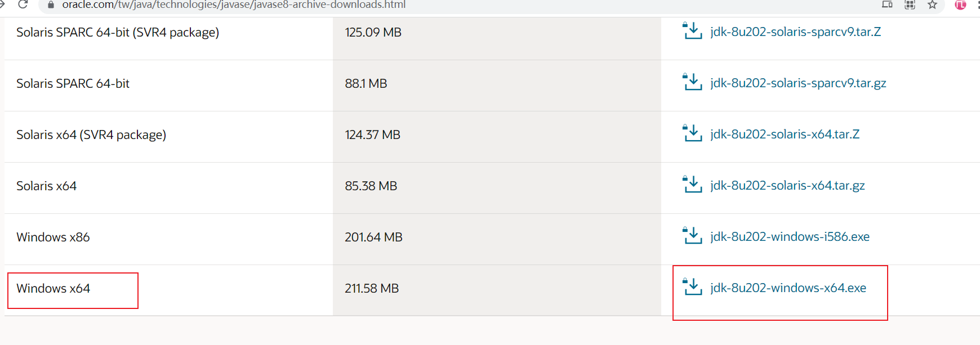The height and width of the screenshot is (345, 980).
Task: Reload the page with the refresh icon
Action: [x=23, y=5]
